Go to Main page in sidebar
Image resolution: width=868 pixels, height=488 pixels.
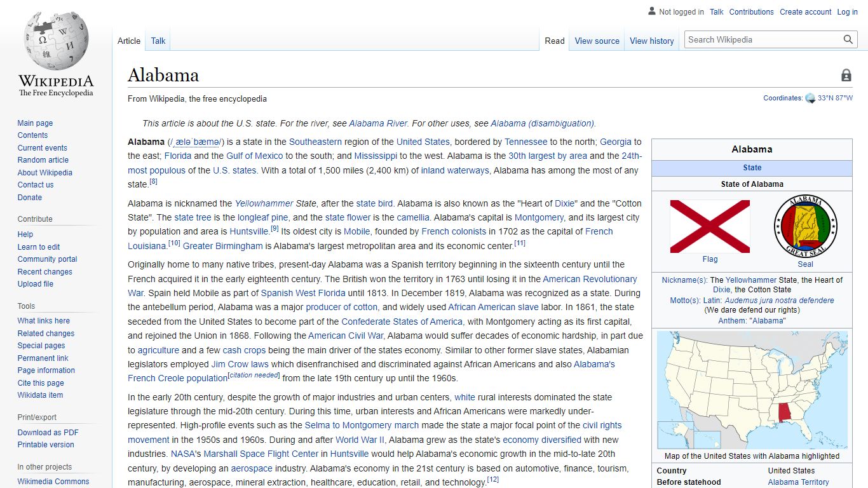pos(35,123)
